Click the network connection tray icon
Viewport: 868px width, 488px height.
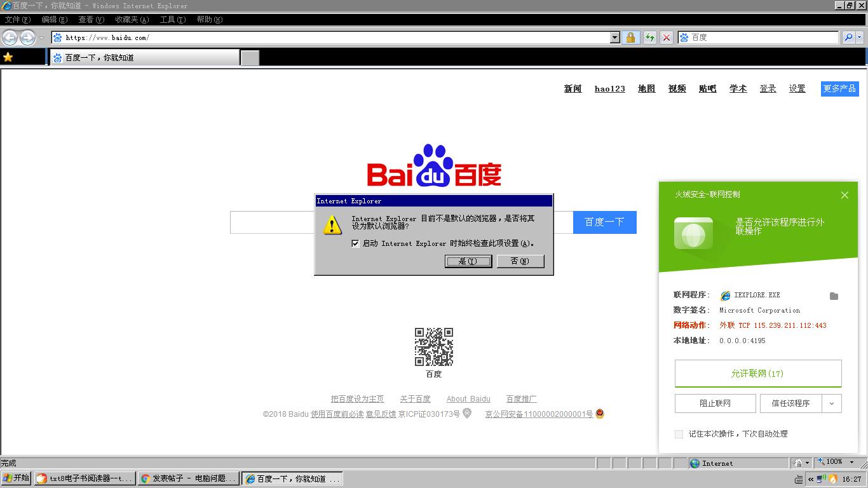point(821,478)
